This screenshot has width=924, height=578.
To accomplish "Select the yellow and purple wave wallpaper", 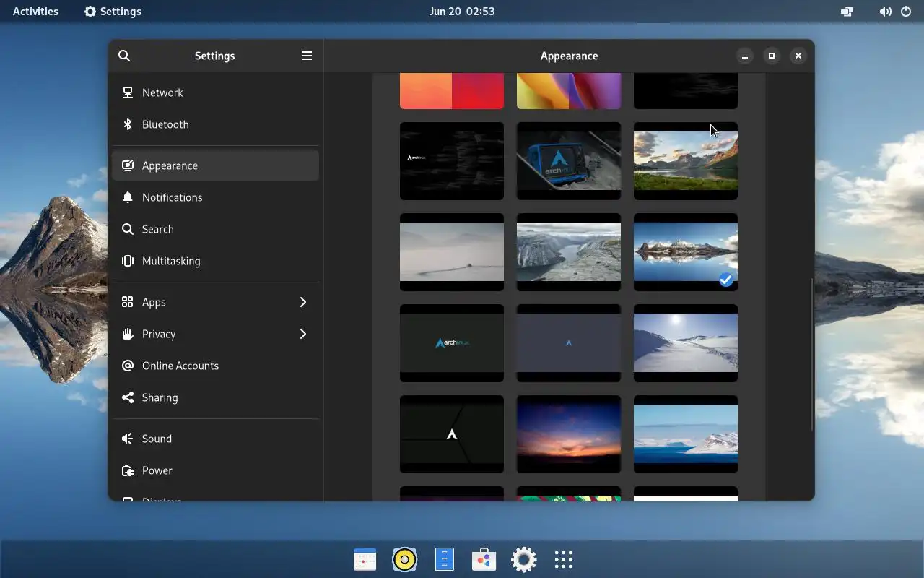I will coord(569,91).
